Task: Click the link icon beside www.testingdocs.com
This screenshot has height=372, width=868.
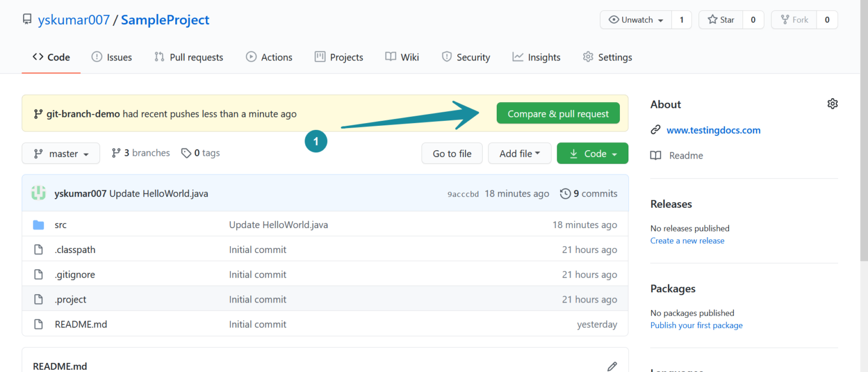Action: (656, 130)
